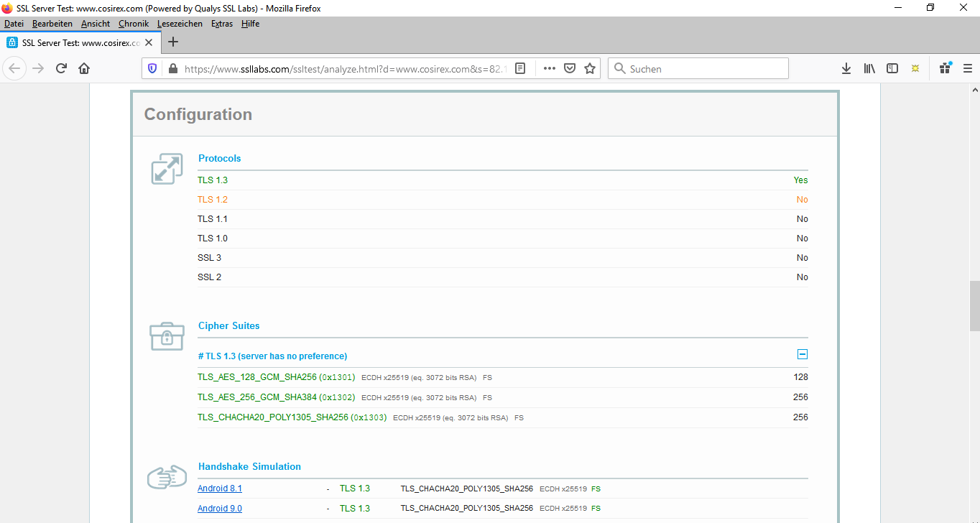This screenshot has width=980, height=523.
Task: Toggle reader view in address bar
Action: click(x=520, y=68)
